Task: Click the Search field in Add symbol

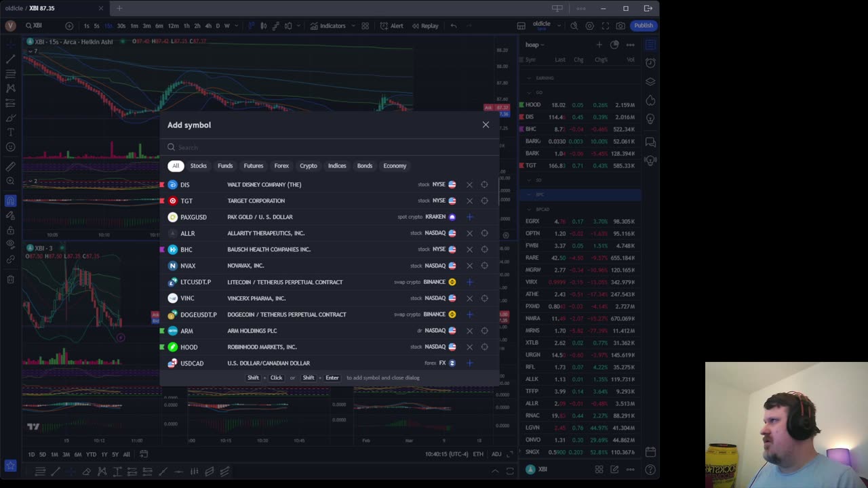Action: [329, 147]
